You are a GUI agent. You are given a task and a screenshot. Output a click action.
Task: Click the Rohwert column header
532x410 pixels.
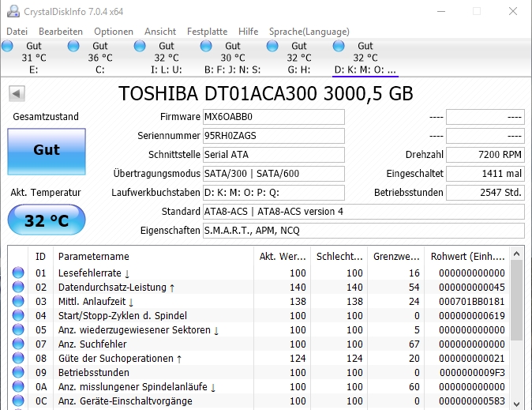[x=467, y=257]
